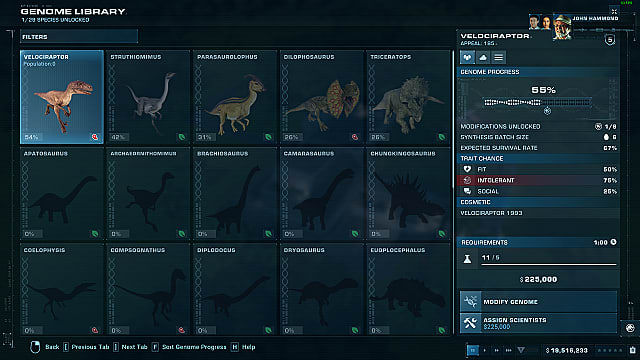This screenshot has width=640, height=360.
Task: Set game to double fast-forward speed
Action: [x=496, y=350]
